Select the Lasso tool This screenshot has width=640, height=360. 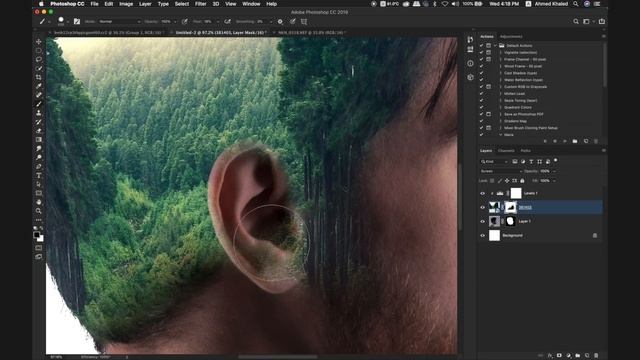[x=39, y=59]
